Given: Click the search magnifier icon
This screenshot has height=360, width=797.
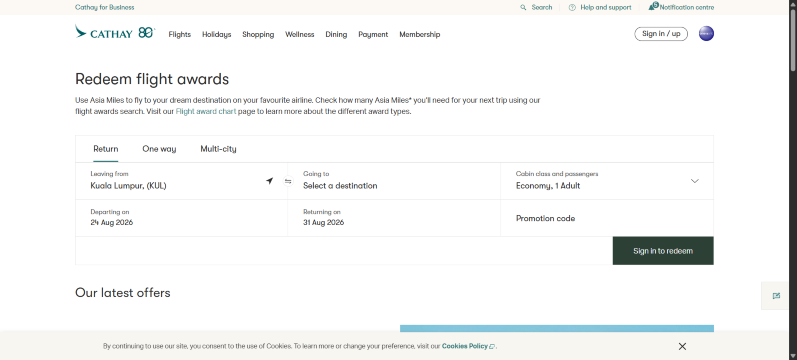Looking at the screenshot, I should pos(523,8).
